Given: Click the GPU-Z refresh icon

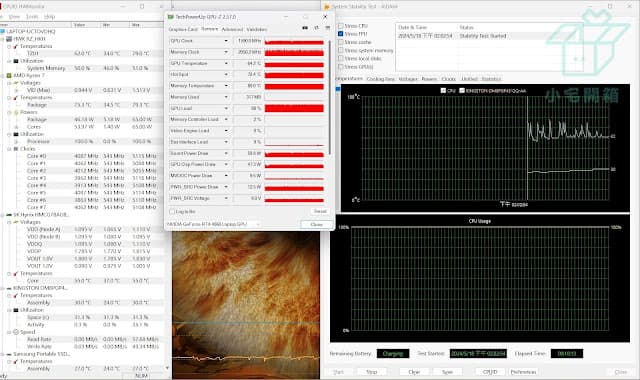Looking at the screenshot, I should tap(316, 28).
